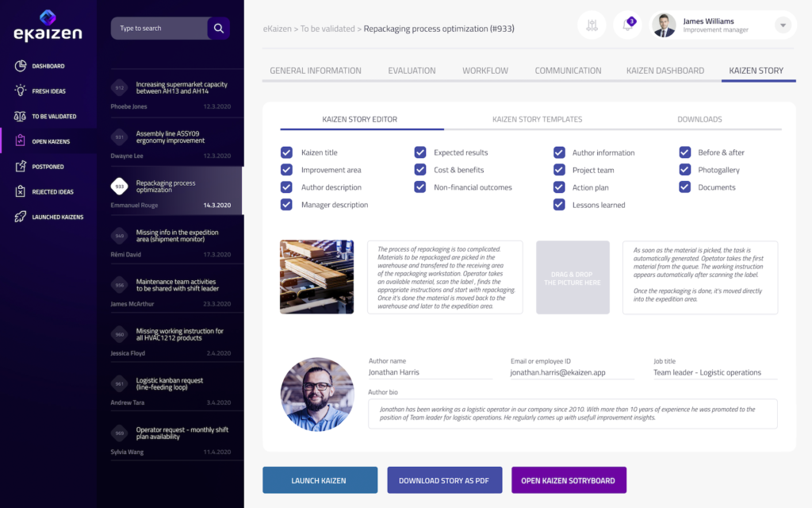812x508 pixels.
Task: Toggle the Photogallery checkbox
Action: tap(684, 170)
